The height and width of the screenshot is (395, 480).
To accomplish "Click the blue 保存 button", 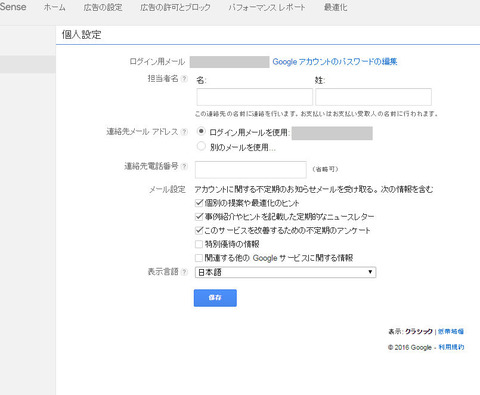I will pos(215,298).
